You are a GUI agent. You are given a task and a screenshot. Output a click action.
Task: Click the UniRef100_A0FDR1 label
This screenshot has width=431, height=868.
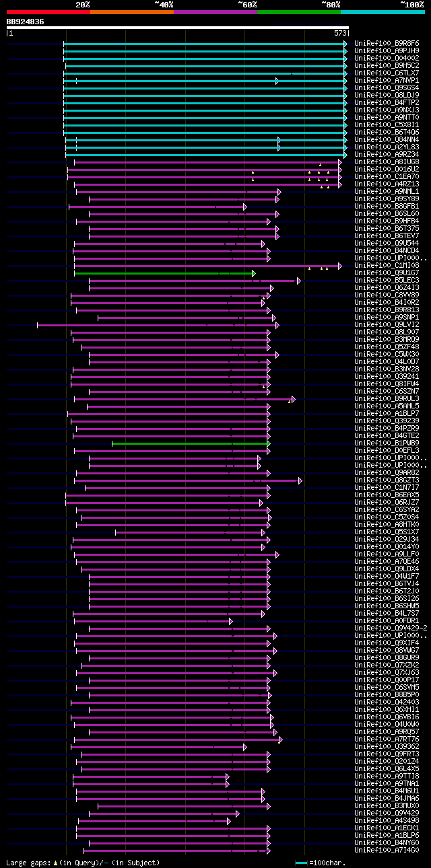[x=387, y=621]
